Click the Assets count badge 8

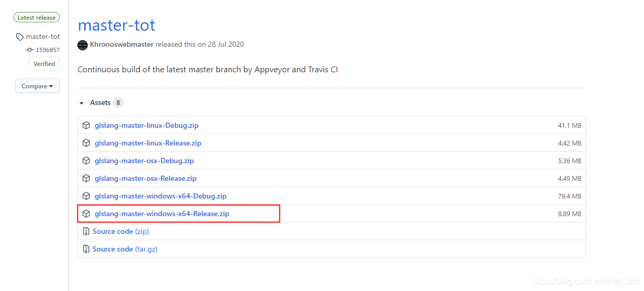118,103
